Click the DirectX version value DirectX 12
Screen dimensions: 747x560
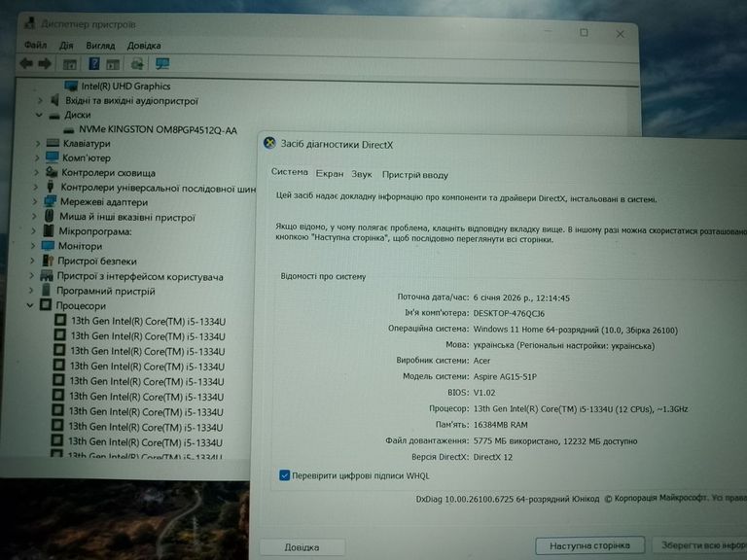492,457
